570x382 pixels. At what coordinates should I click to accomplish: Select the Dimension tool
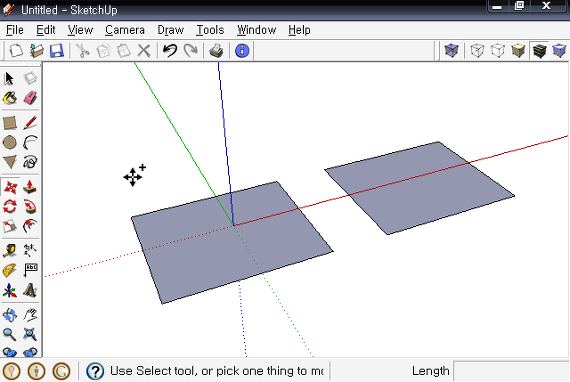tap(30, 250)
